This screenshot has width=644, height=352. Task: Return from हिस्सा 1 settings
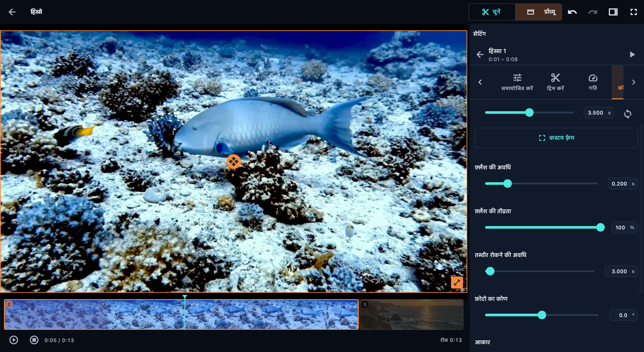click(x=480, y=54)
